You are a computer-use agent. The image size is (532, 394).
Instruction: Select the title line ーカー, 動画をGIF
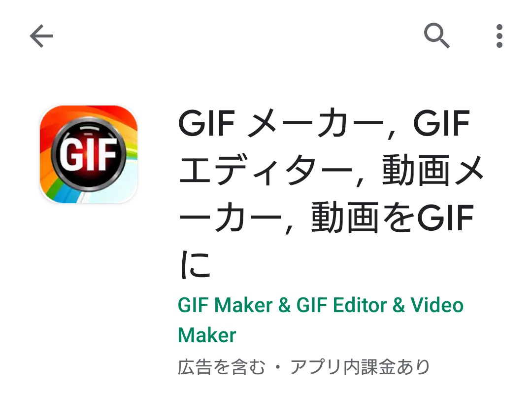[326, 217]
